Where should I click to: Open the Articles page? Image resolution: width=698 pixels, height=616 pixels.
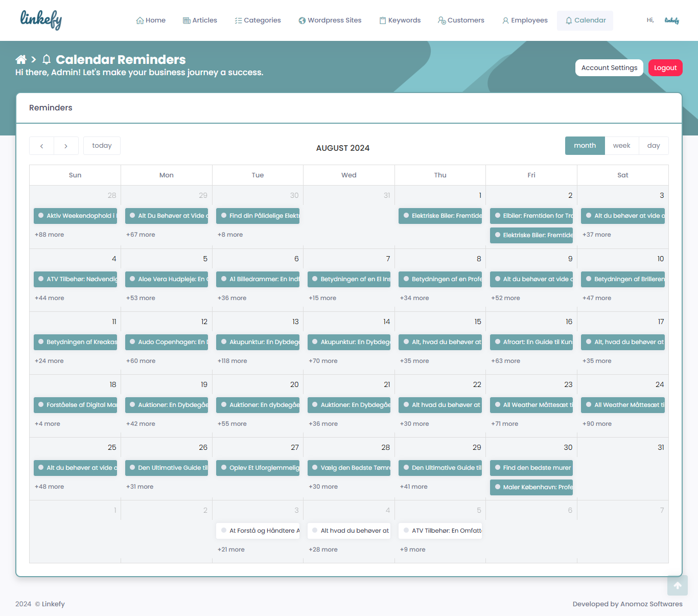(x=200, y=20)
